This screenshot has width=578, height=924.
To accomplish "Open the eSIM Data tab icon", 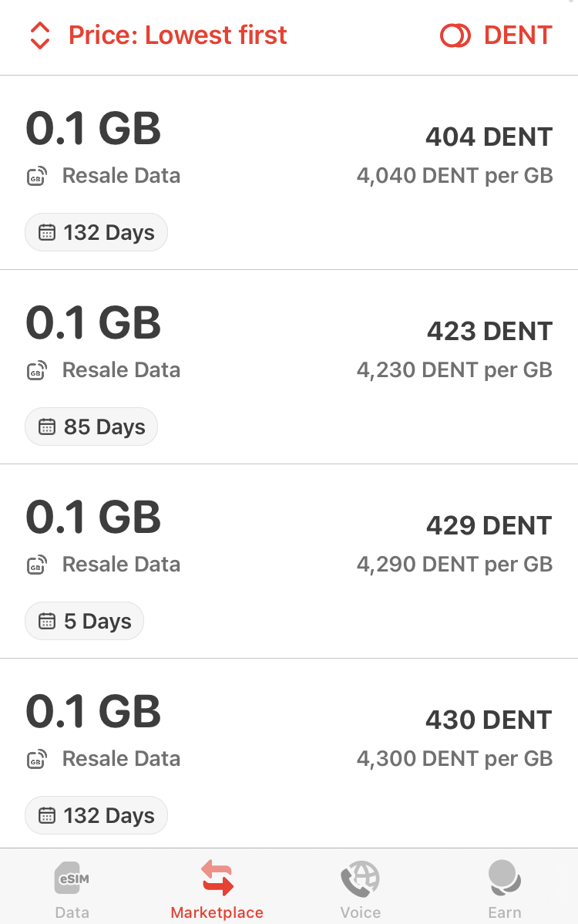I will tap(72, 878).
